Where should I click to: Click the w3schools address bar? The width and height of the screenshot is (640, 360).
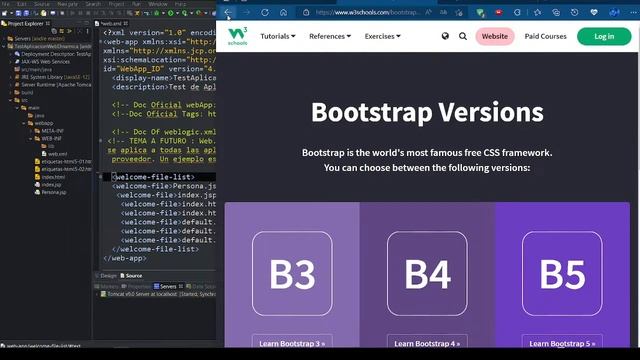click(367, 12)
